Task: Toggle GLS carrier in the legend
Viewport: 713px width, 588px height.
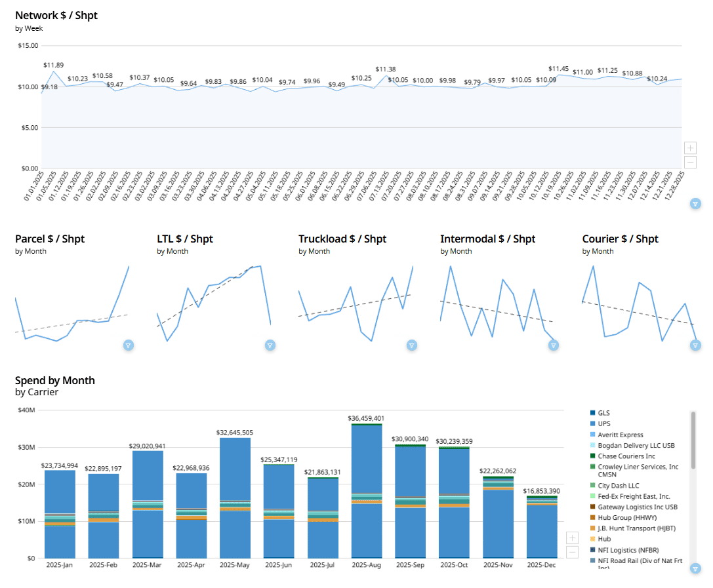Action: click(x=604, y=413)
